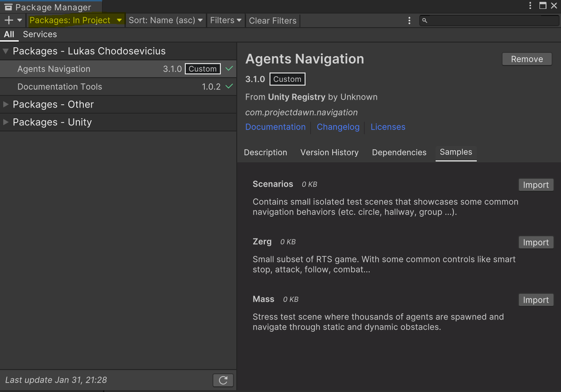
Task: Import the Zerg sample
Action: point(536,242)
